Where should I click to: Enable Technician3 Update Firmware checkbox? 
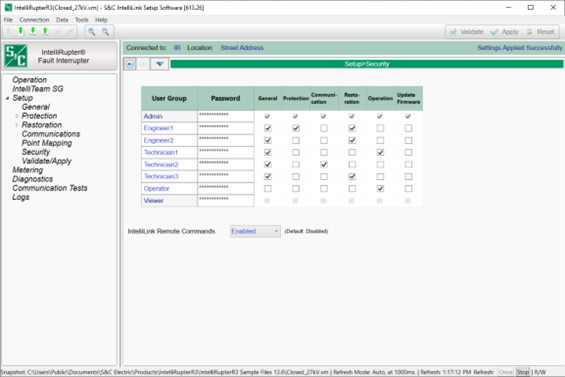tap(408, 177)
